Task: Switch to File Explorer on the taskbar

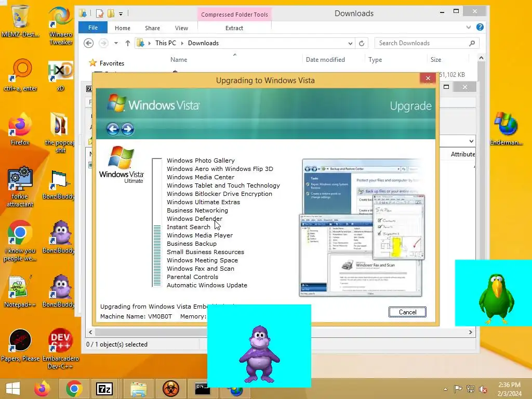Action: tap(138, 389)
